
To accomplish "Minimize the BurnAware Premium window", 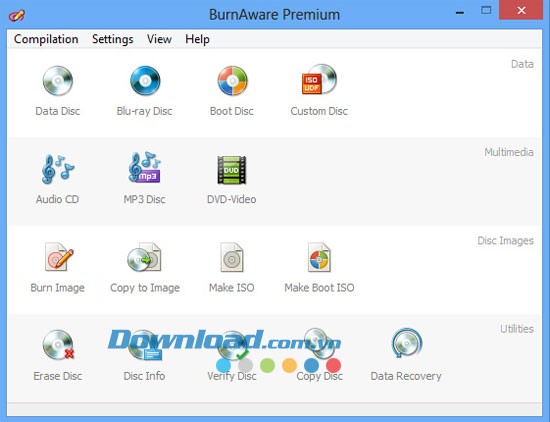I will 460,12.
